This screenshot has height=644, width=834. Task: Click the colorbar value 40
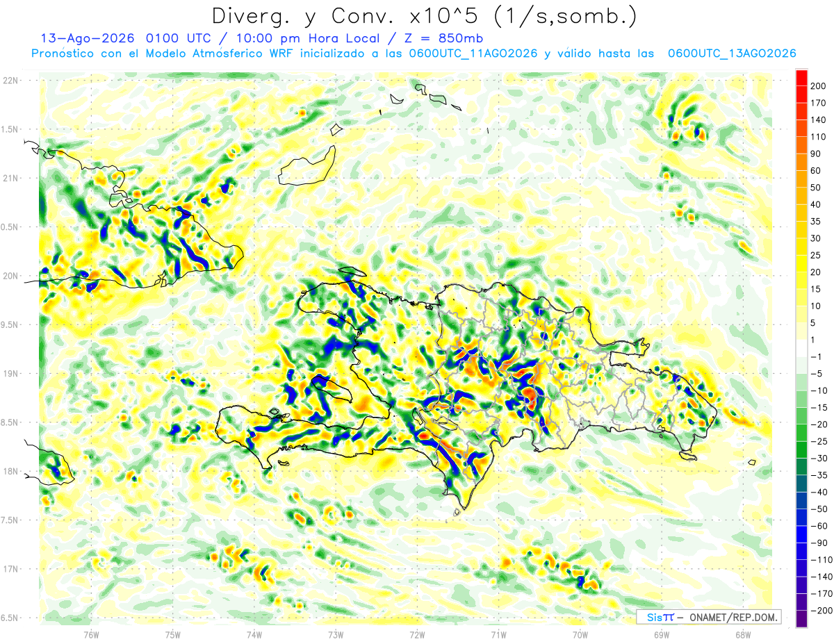(x=817, y=204)
